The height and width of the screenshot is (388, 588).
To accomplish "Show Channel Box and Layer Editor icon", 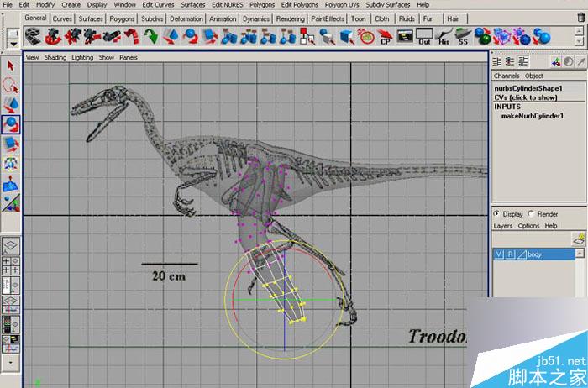I will 522,61.
